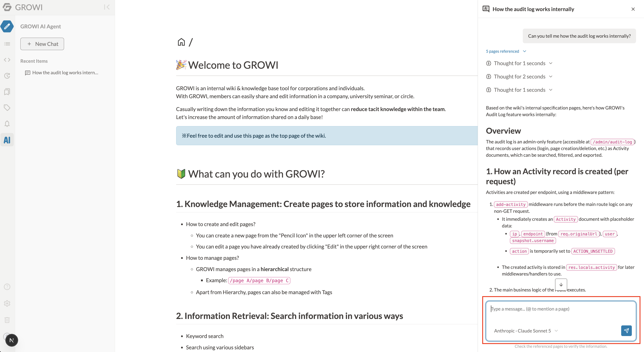The image size is (644, 352).
Task: Open notifications bell icon
Action: click(x=7, y=124)
